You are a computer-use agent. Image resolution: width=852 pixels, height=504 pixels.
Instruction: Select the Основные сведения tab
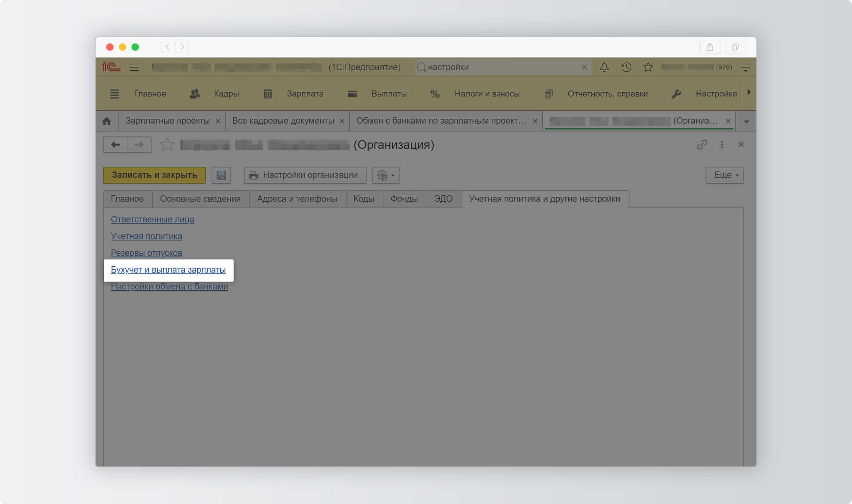[200, 199]
